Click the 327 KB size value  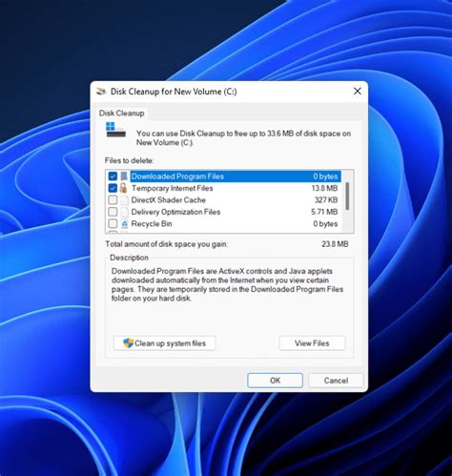click(x=326, y=200)
